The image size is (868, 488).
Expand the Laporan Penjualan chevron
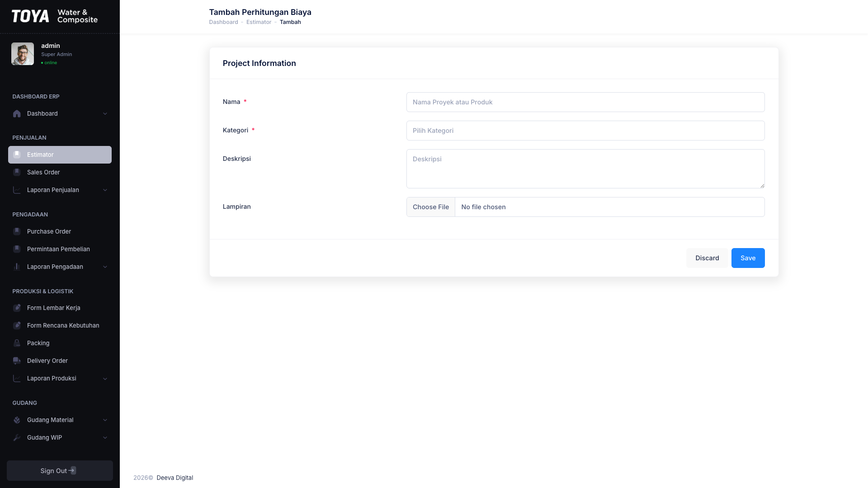click(105, 190)
